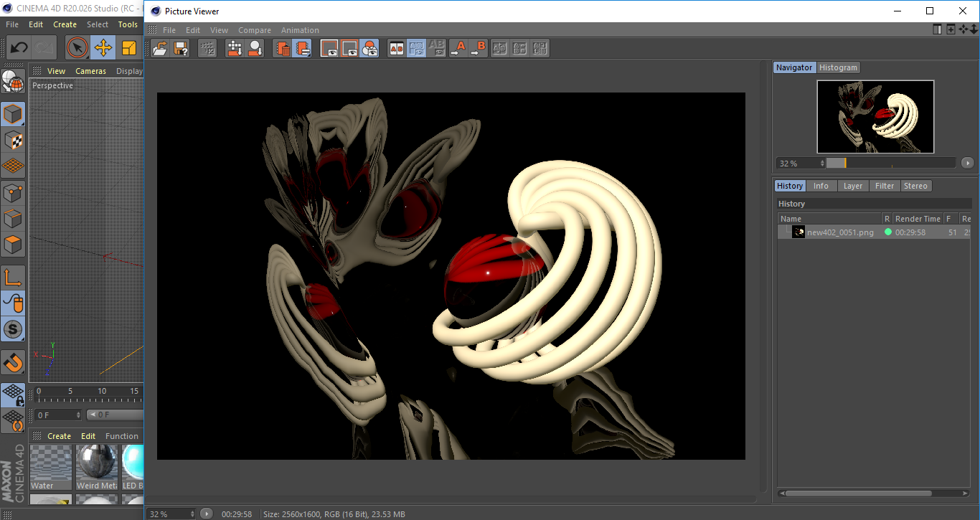The image size is (980, 520).
Task: Click the Open image folder icon
Action: point(161,49)
